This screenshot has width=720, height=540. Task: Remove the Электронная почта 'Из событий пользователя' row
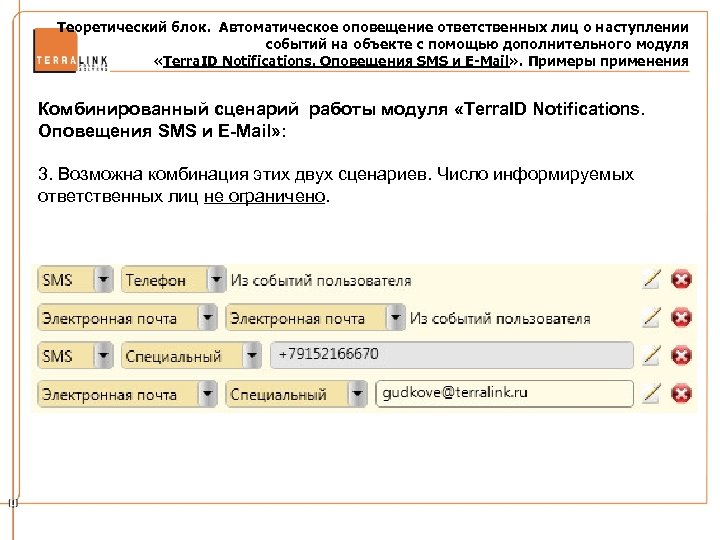coord(681,317)
